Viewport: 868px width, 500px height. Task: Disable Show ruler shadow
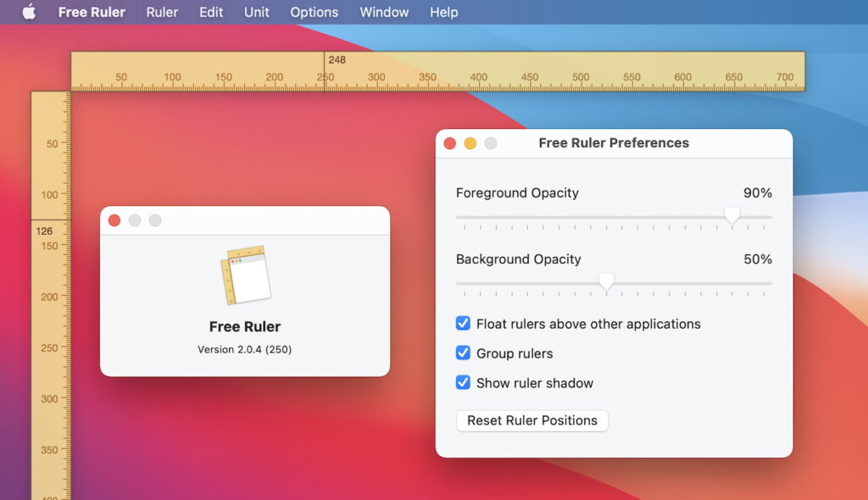click(x=464, y=382)
